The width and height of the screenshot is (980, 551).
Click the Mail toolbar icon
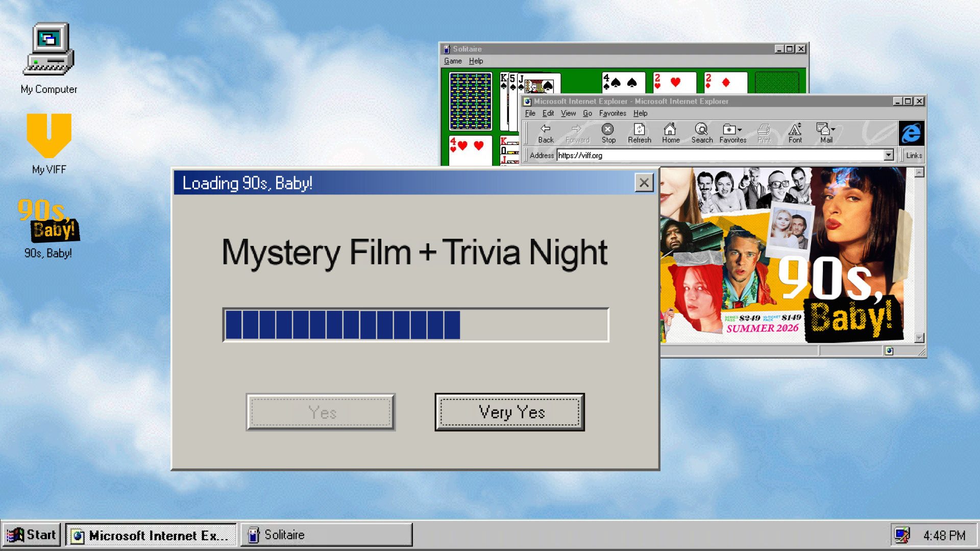[x=823, y=129]
